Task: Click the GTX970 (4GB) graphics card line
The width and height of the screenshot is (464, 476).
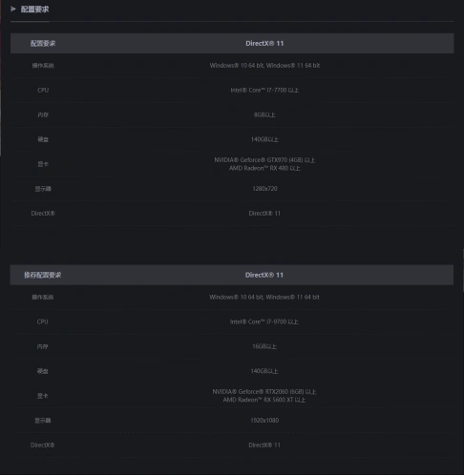Action: click(x=264, y=160)
